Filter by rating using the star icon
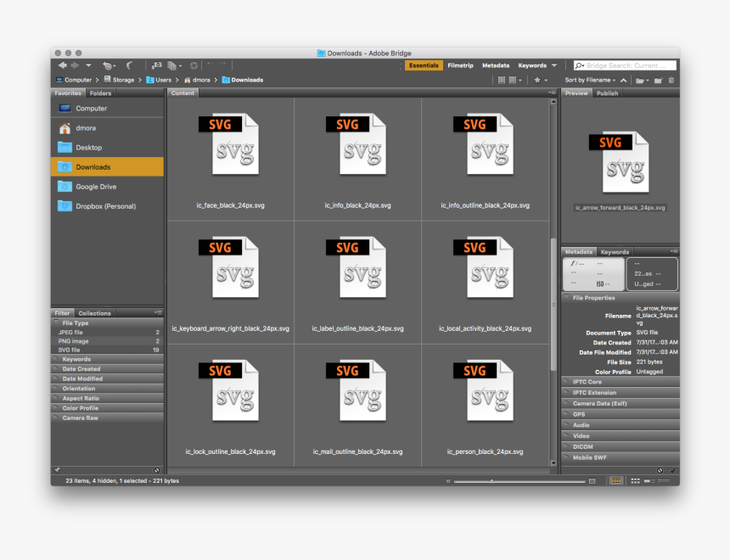 click(x=537, y=79)
